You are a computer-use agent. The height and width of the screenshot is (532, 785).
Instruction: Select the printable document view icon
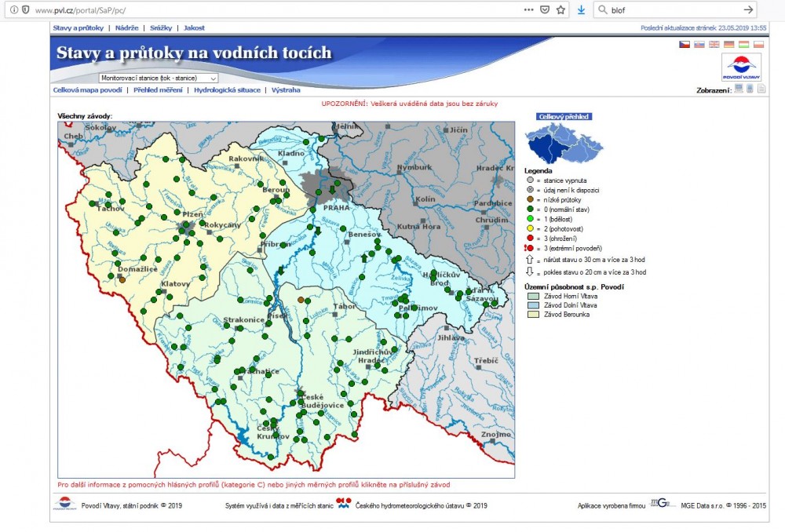(761, 89)
